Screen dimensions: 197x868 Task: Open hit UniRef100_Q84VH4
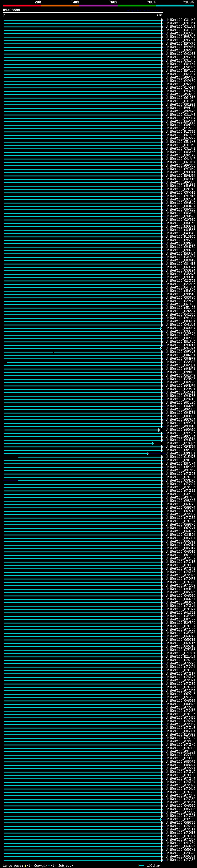click(180, 64)
